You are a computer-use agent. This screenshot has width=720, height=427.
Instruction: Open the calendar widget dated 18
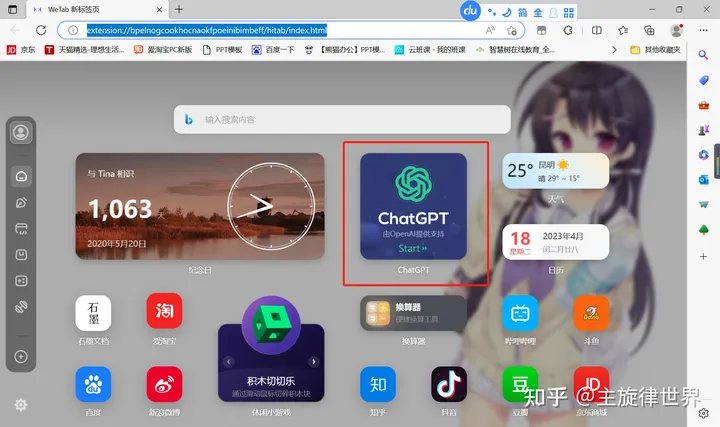(556, 242)
